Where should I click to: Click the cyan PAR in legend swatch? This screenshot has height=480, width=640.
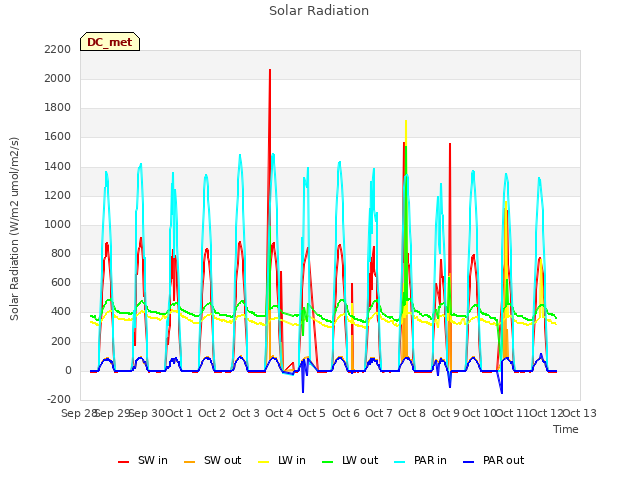pos(400,462)
